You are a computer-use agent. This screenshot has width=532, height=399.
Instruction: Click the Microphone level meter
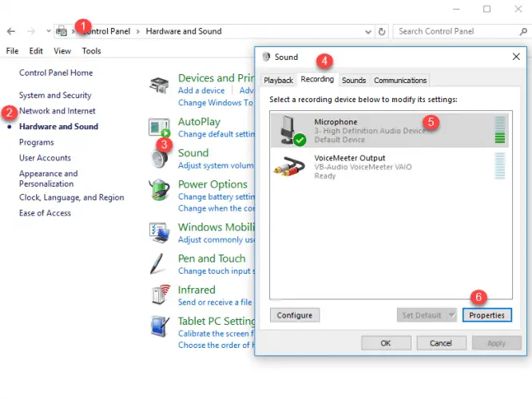click(x=501, y=130)
